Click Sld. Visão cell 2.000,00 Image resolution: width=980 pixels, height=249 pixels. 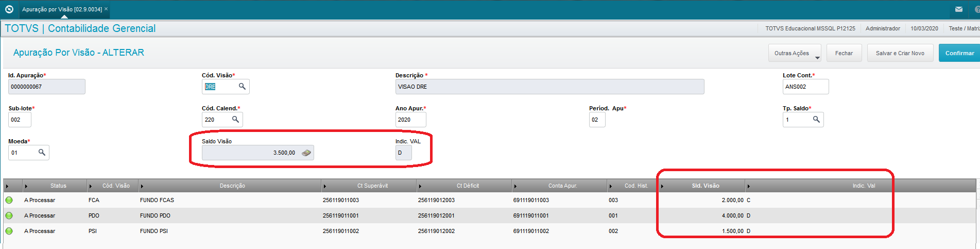pyautogui.click(x=732, y=200)
